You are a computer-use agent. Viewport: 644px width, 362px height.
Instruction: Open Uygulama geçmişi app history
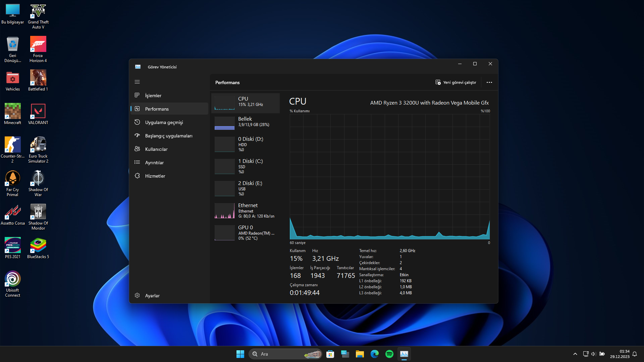(x=164, y=122)
